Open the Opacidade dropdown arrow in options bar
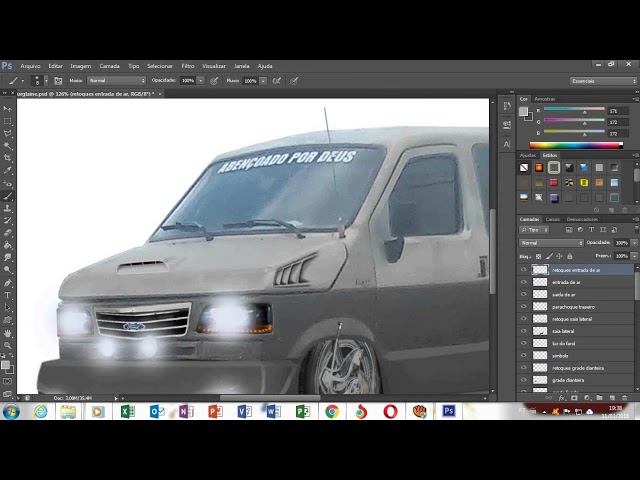The image size is (640, 480). click(x=200, y=81)
